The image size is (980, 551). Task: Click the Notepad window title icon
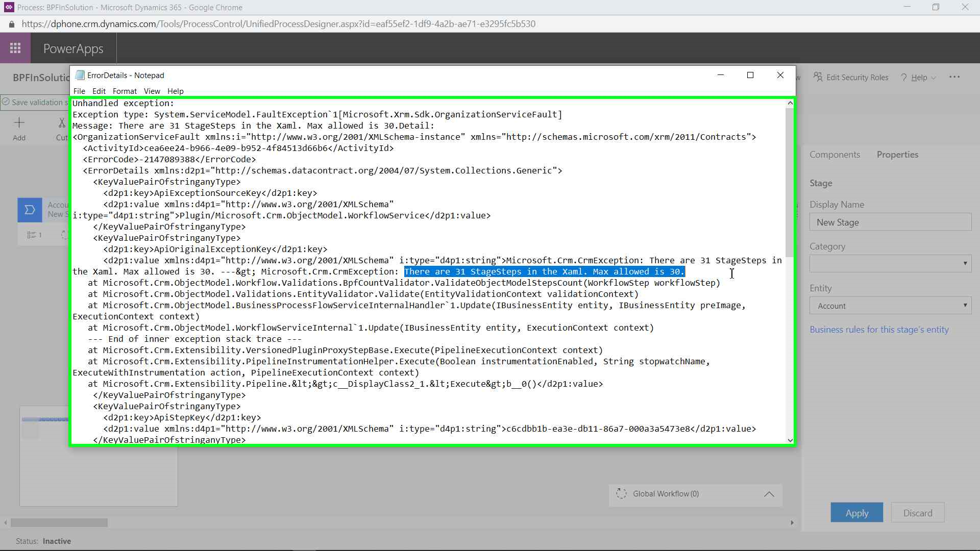click(x=80, y=76)
